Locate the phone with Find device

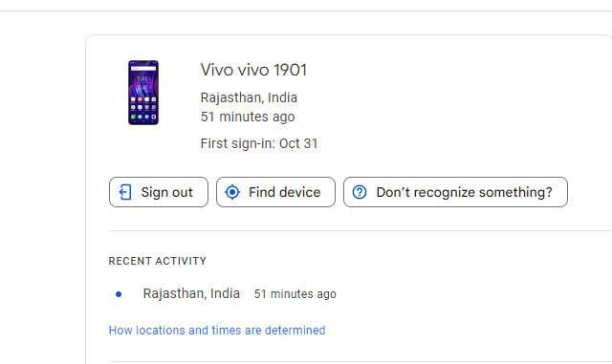coord(275,192)
